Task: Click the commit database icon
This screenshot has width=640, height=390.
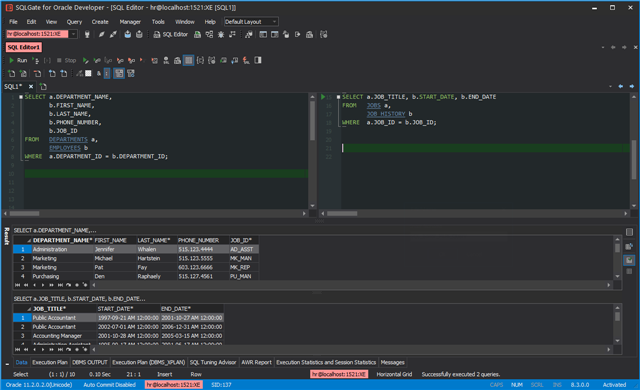Action: coord(128,35)
